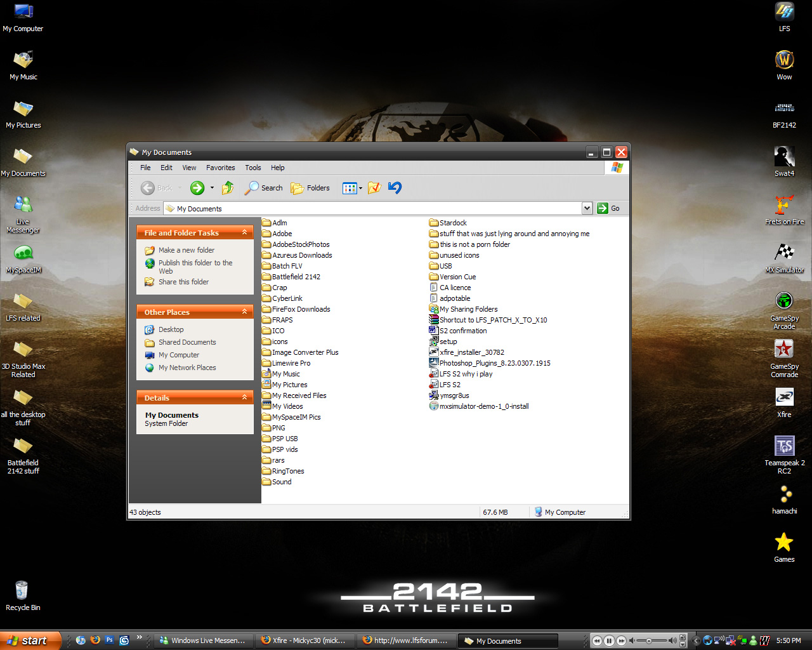Click the blue Undo arrow icon
The width and height of the screenshot is (812, 650).
pos(395,188)
